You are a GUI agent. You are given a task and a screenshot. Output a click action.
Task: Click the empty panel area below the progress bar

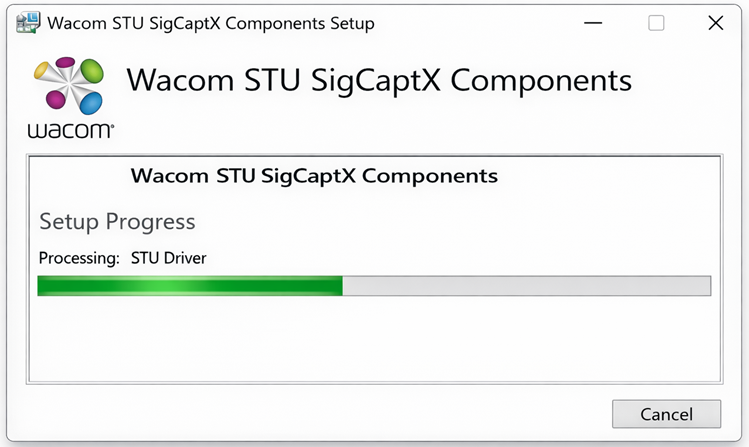point(374,338)
